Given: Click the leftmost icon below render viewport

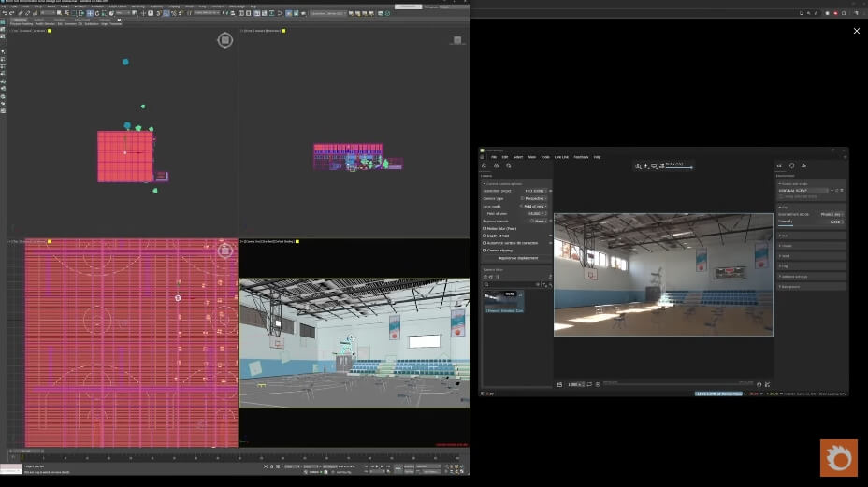Looking at the screenshot, I should point(559,384).
